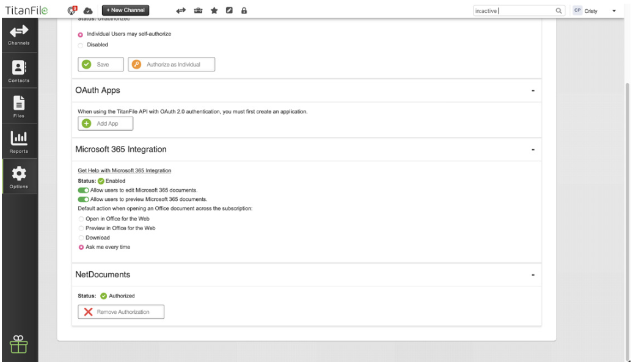Open the Reports section in sidebar

pyautogui.click(x=19, y=142)
